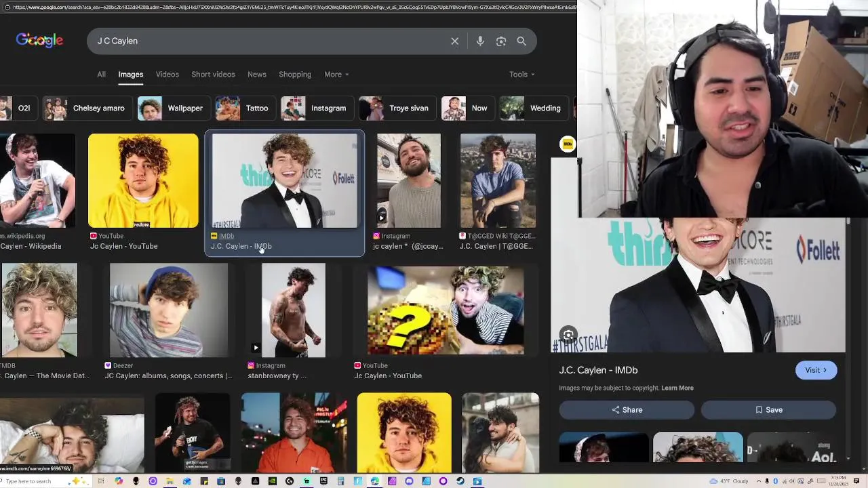Save the image with the Save button

768,410
